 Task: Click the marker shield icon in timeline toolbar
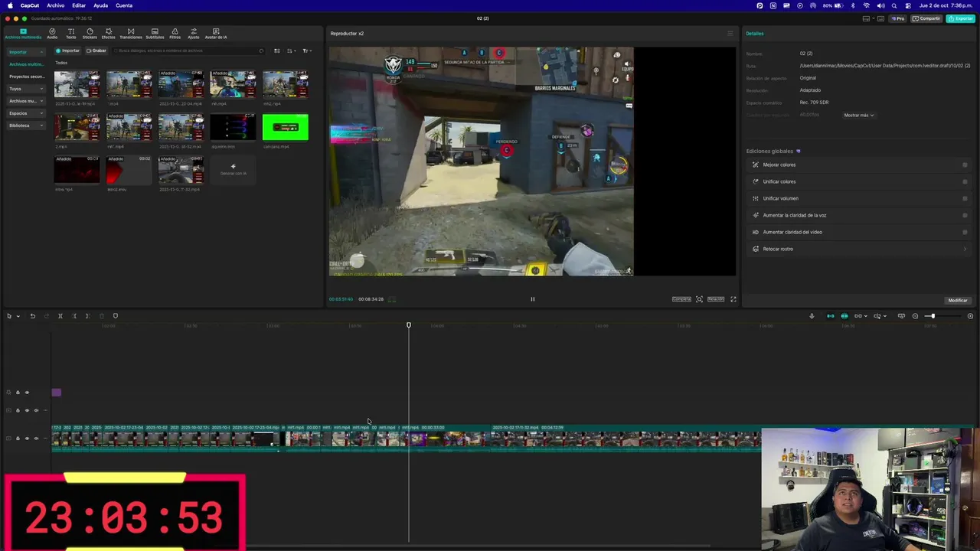click(x=116, y=316)
